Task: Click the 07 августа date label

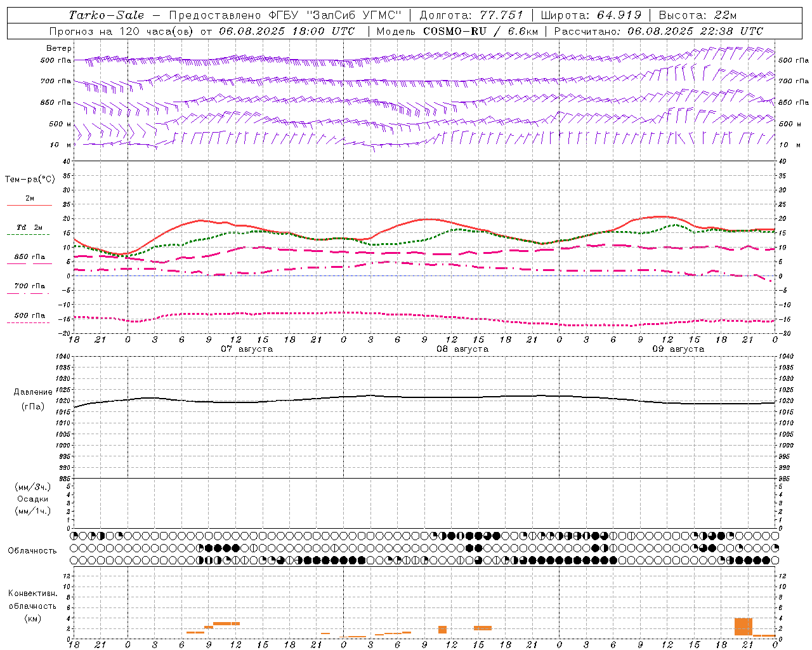Action: click(x=247, y=349)
